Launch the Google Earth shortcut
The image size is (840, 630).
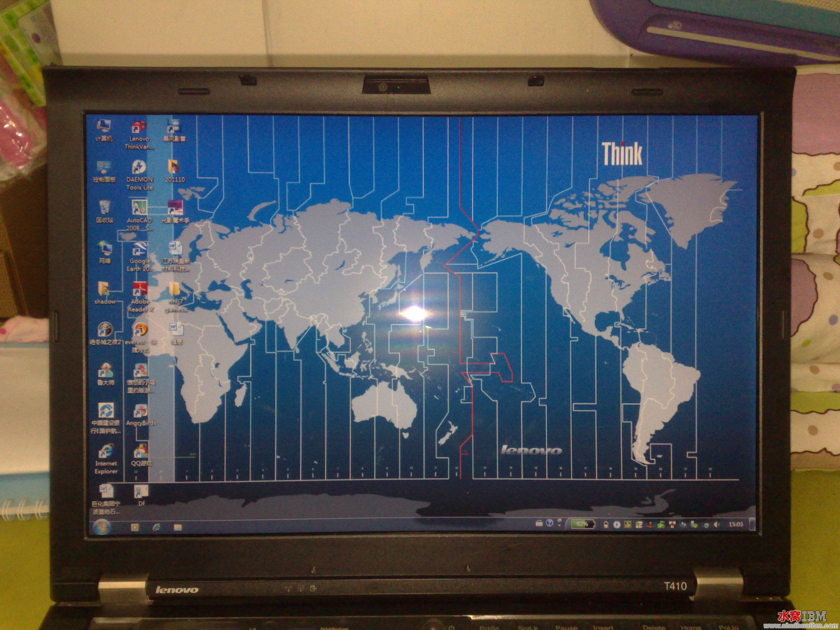(140, 256)
